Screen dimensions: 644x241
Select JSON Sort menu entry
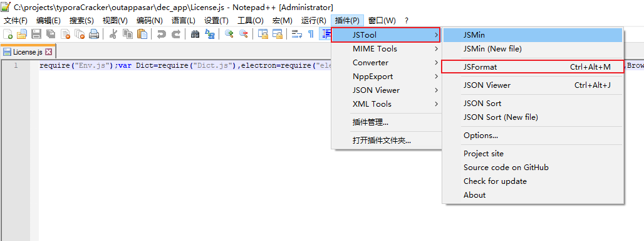[532, 103]
